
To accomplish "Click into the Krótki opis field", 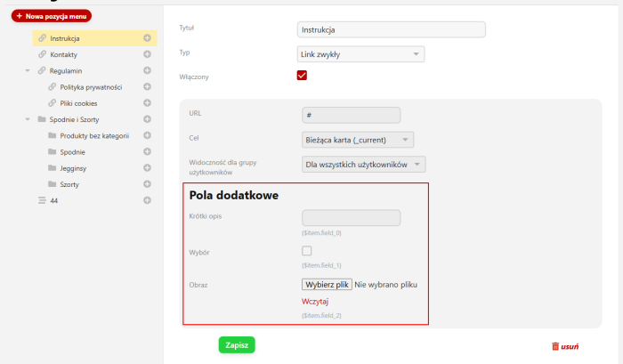I will tap(352, 218).
